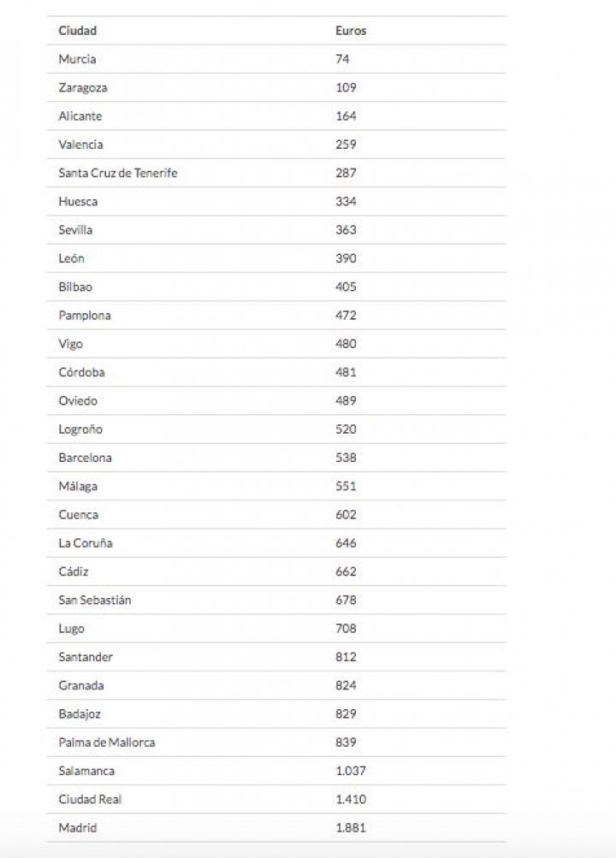Select the Murcia row name
The image size is (616, 858).
[x=77, y=59]
